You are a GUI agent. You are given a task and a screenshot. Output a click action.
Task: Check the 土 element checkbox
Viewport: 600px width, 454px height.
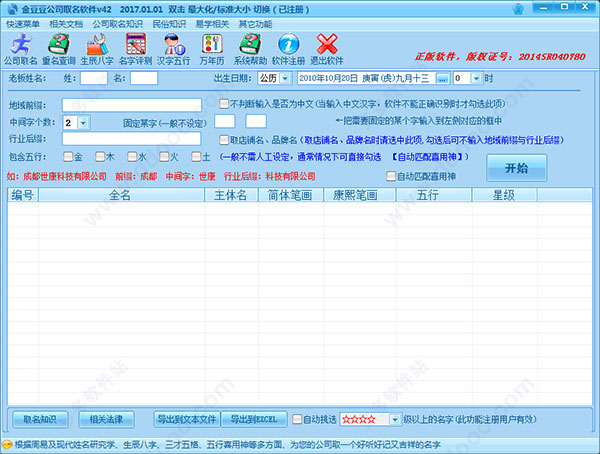click(196, 156)
